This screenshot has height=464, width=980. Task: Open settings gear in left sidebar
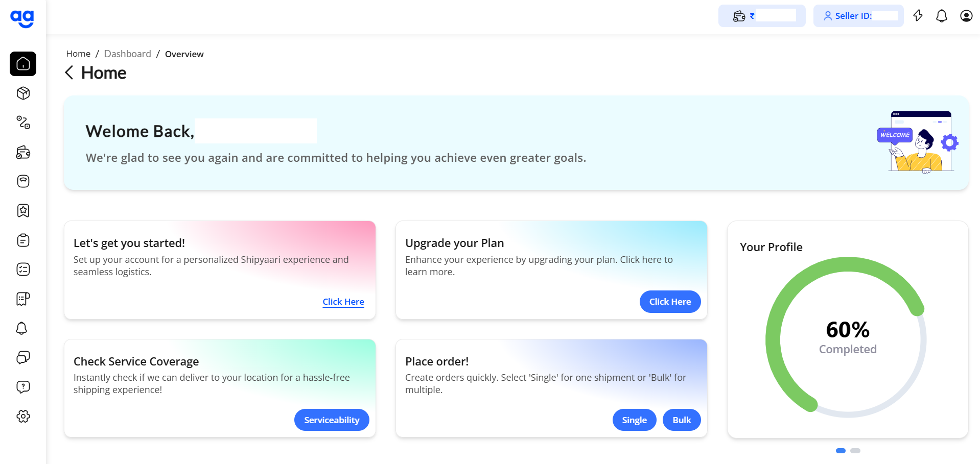[x=23, y=417]
